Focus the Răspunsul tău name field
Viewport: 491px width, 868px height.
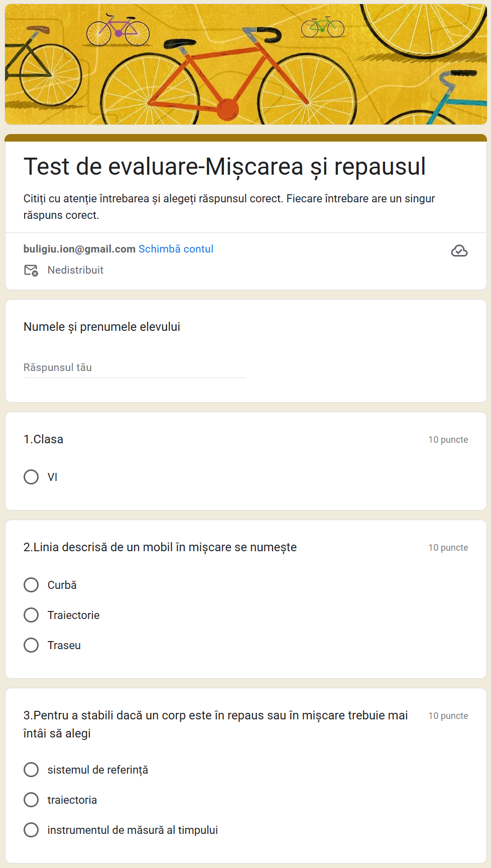coord(135,367)
